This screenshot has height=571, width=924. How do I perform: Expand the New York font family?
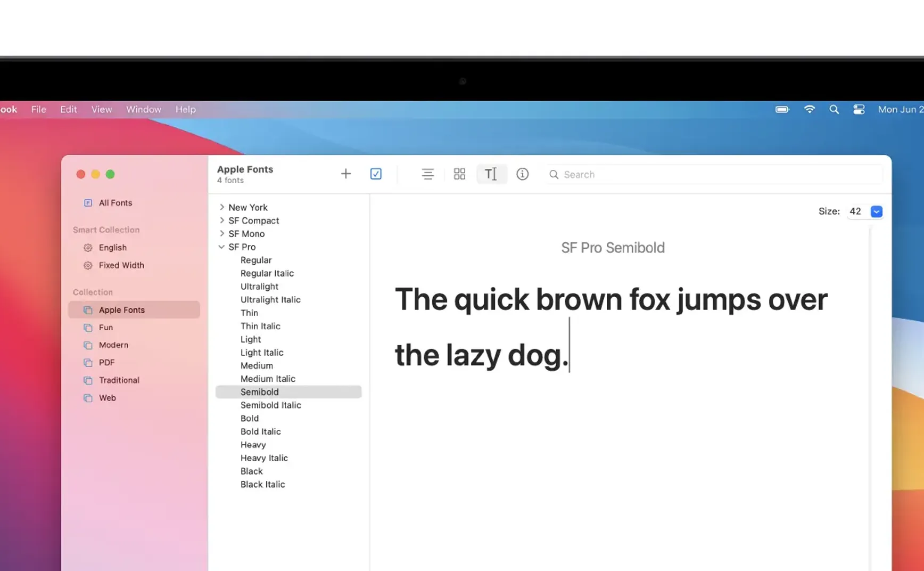pos(222,207)
